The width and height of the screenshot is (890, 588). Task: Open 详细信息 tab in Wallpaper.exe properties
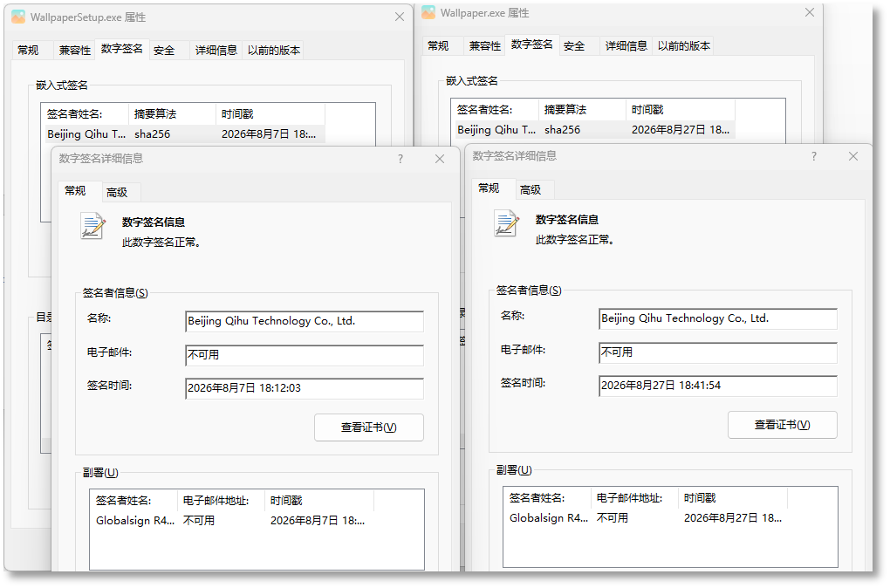coord(626,46)
